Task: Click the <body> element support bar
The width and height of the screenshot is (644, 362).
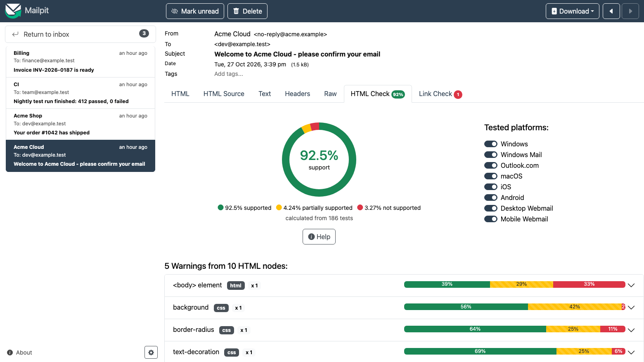Action: click(515, 284)
